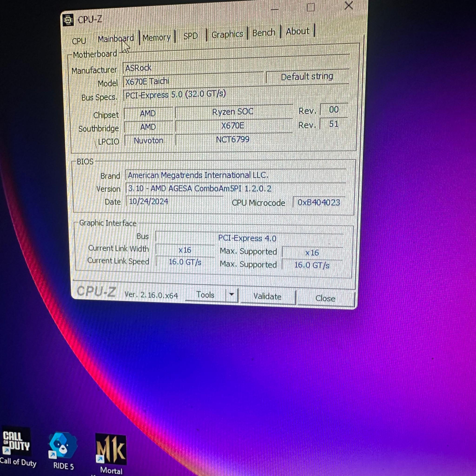This screenshot has height=476, width=476.
Task: Expand the Tools dropdown arrow
Action: pos(231,294)
